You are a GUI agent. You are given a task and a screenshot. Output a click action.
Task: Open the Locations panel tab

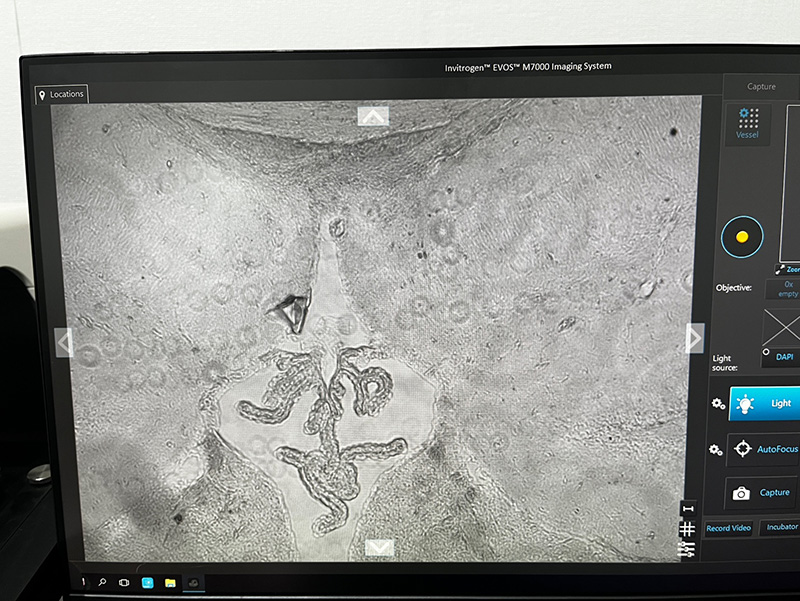coord(60,94)
